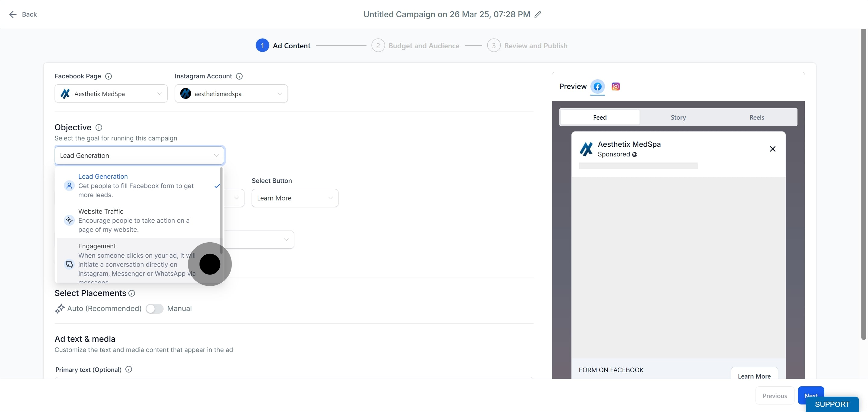Switch preview to the Reels tab
The image size is (868, 412).
tap(756, 117)
